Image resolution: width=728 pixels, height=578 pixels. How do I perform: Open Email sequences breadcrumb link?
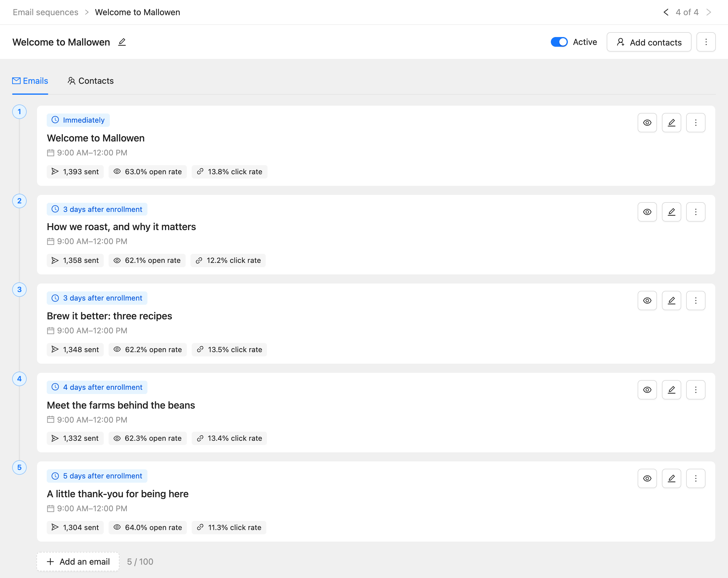click(x=45, y=12)
